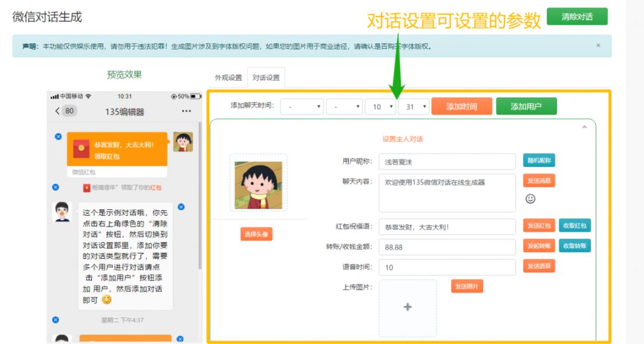Image resolution: width=644 pixels, height=344 pixels.
Task: Click the 发起转账 button
Action: point(539,246)
